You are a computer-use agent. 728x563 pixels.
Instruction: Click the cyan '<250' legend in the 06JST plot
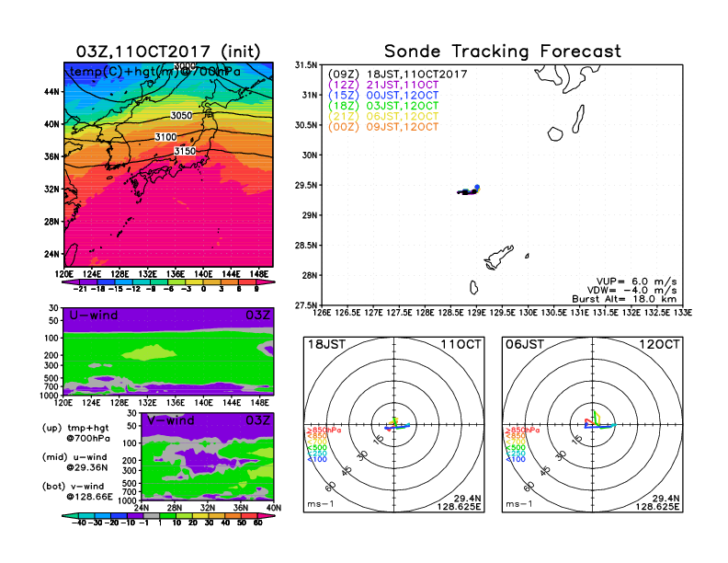pos(516,454)
